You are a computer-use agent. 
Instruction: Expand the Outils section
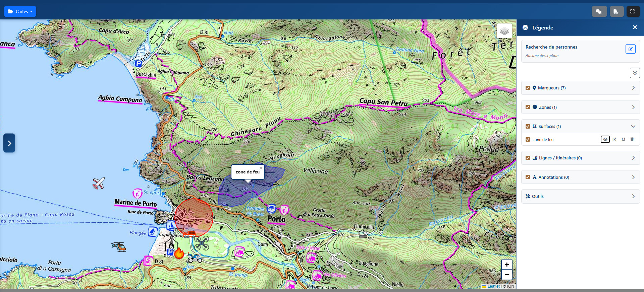click(633, 196)
